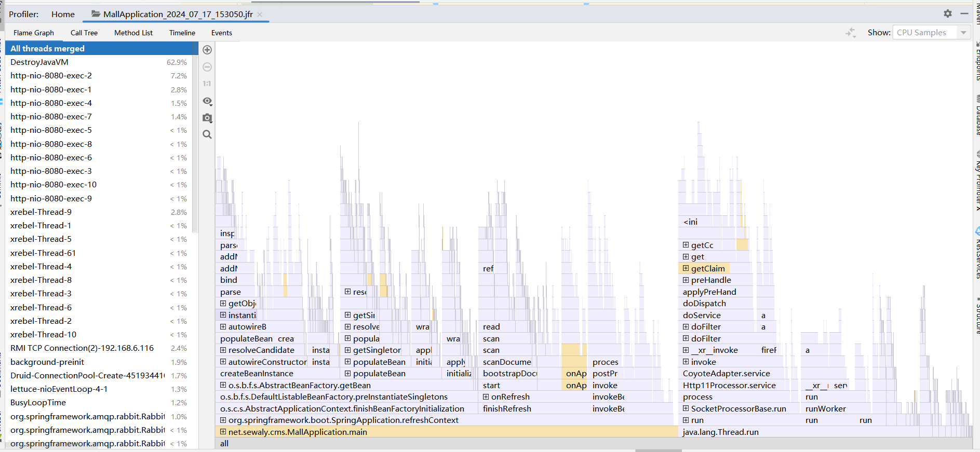Viewport: 980px width, 452px height.
Task: Click the createBeanInstance frame
Action: [x=277, y=374]
